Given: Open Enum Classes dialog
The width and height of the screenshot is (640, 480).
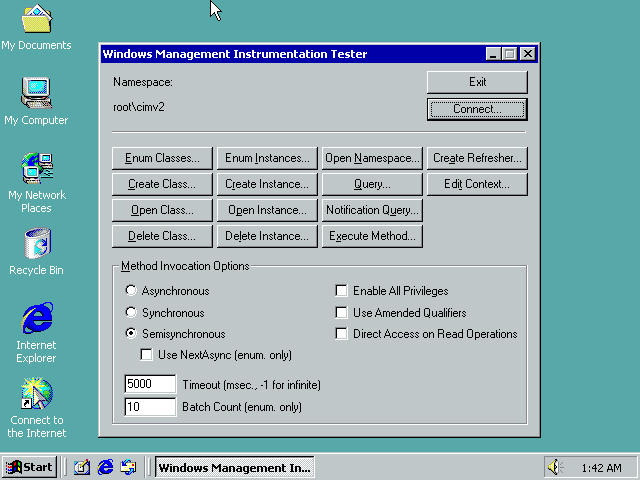Looking at the screenshot, I should tap(162, 158).
